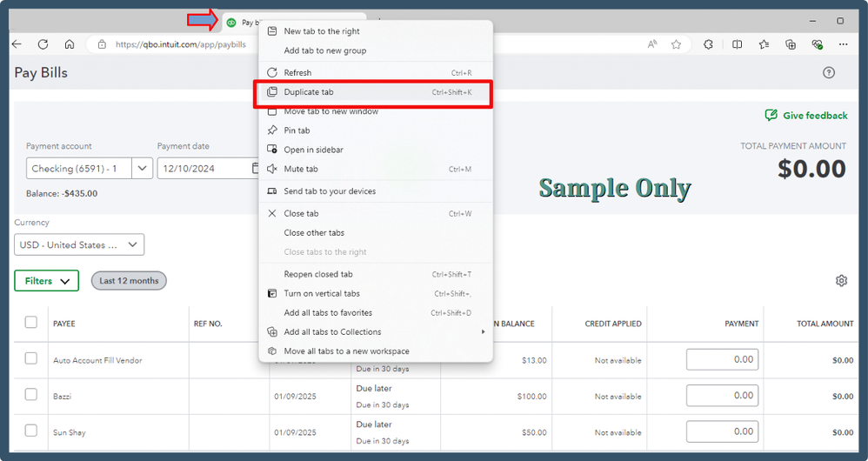
Task: Check the Auto Account Fill Vendor row
Action: pyautogui.click(x=31, y=358)
